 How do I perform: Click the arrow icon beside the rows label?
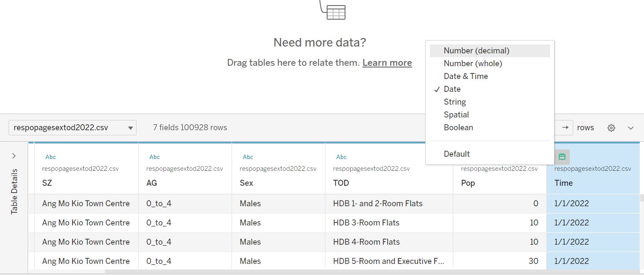(565, 128)
